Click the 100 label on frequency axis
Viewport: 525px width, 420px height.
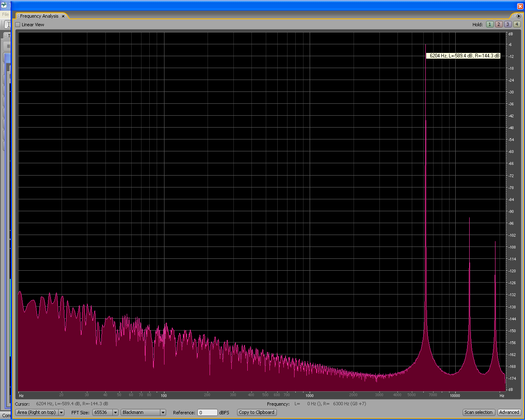tap(164, 395)
